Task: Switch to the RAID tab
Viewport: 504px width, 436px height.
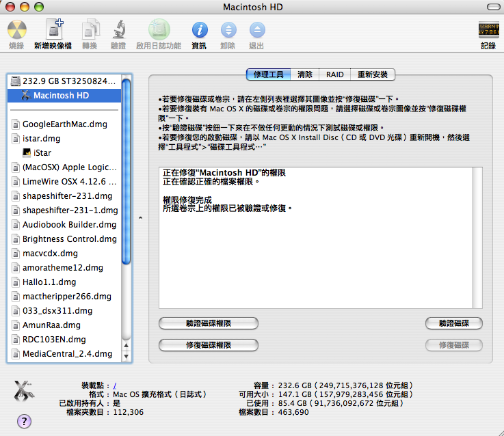Action: (334, 74)
